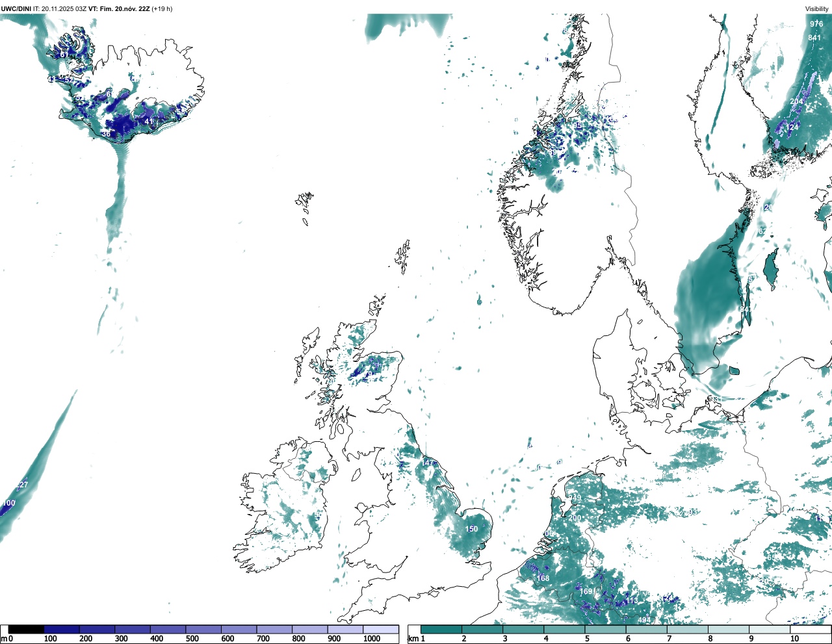Click the (+19 h) forecast offset

pos(162,9)
